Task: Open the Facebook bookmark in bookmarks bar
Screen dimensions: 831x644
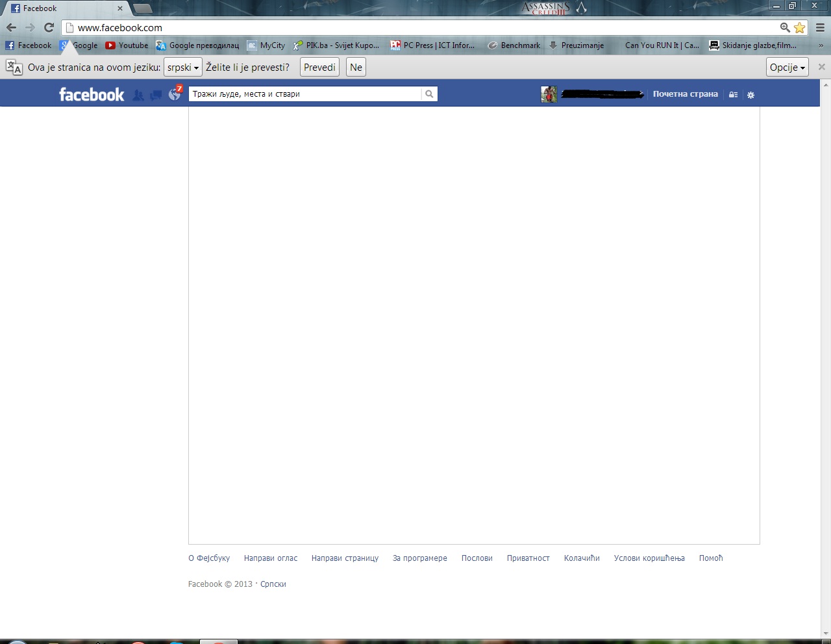Action: coord(29,45)
